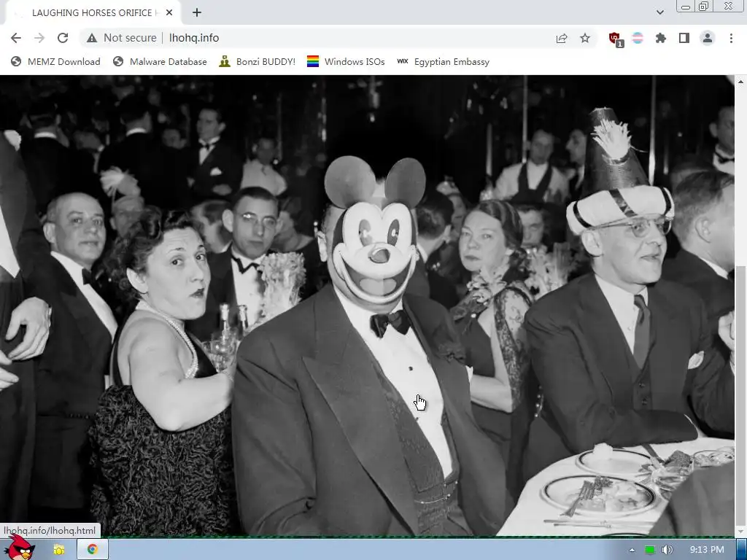The image size is (747, 560).
Task: Click the striped flag extension icon
Action: [638, 38]
